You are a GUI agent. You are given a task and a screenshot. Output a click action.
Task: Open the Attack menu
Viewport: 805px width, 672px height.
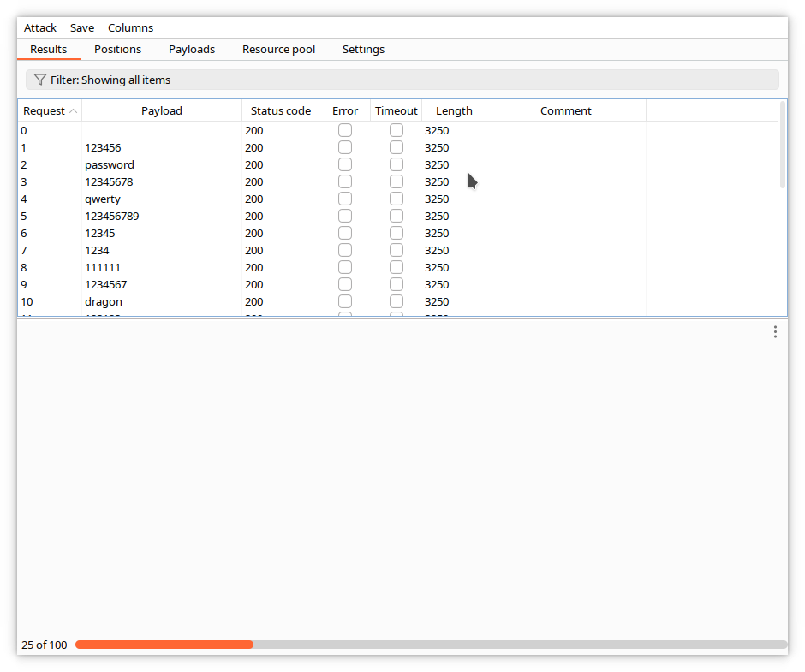(x=40, y=27)
